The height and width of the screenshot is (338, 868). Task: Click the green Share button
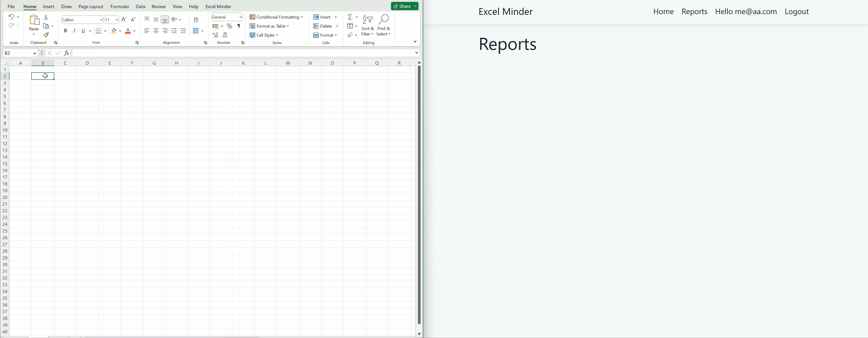point(402,6)
